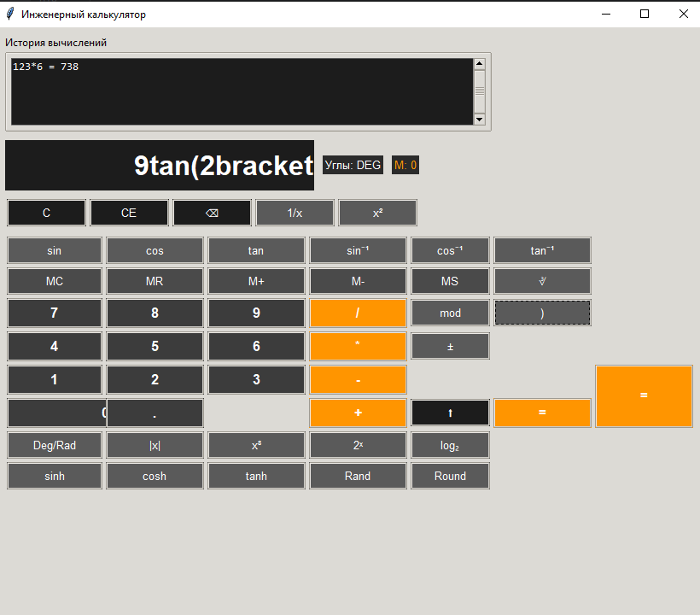
Task: Click the M- memory subtract button
Action: pyautogui.click(x=358, y=281)
